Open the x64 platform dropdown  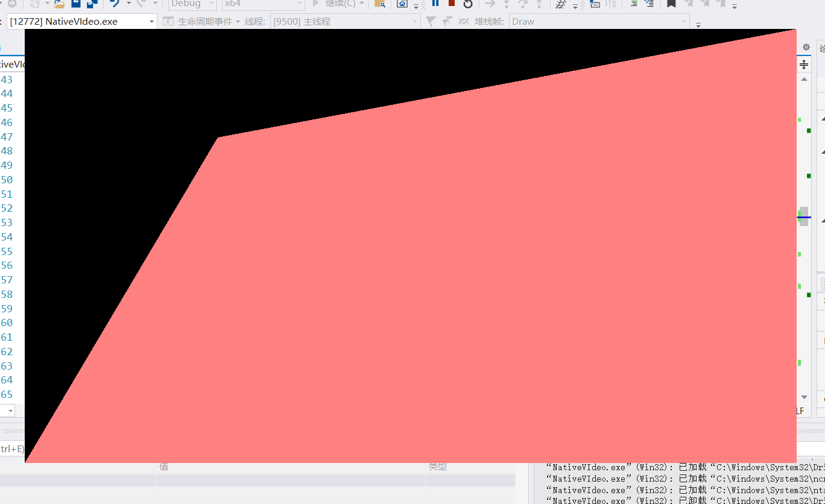pyautogui.click(x=263, y=4)
